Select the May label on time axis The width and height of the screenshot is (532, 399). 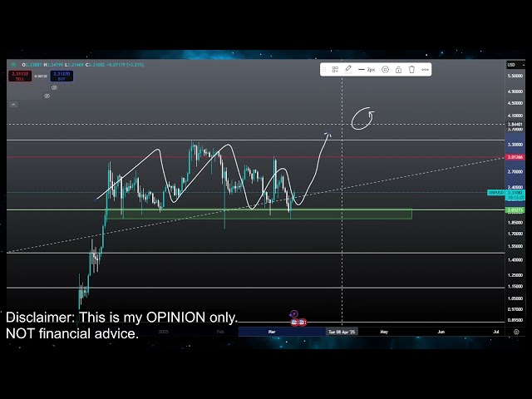(384, 332)
